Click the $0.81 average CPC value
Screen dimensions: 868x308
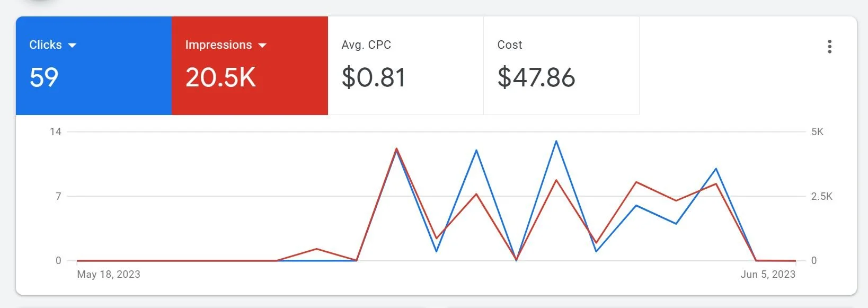(x=374, y=77)
